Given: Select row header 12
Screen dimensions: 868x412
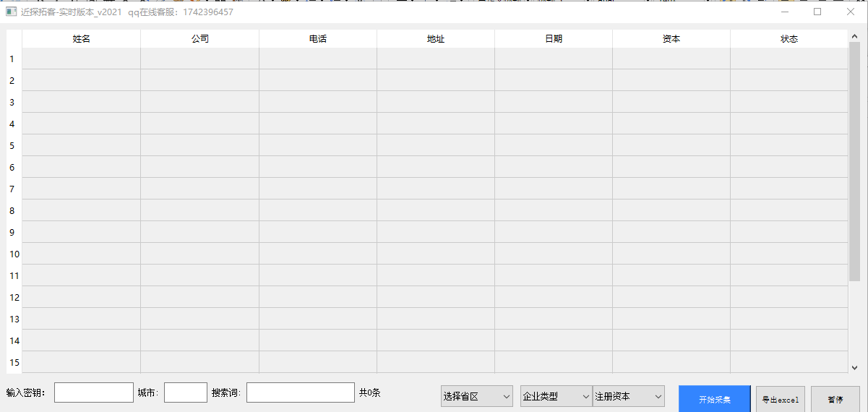Looking at the screenshot, I should pyautogui.click(x=14, y=297).
